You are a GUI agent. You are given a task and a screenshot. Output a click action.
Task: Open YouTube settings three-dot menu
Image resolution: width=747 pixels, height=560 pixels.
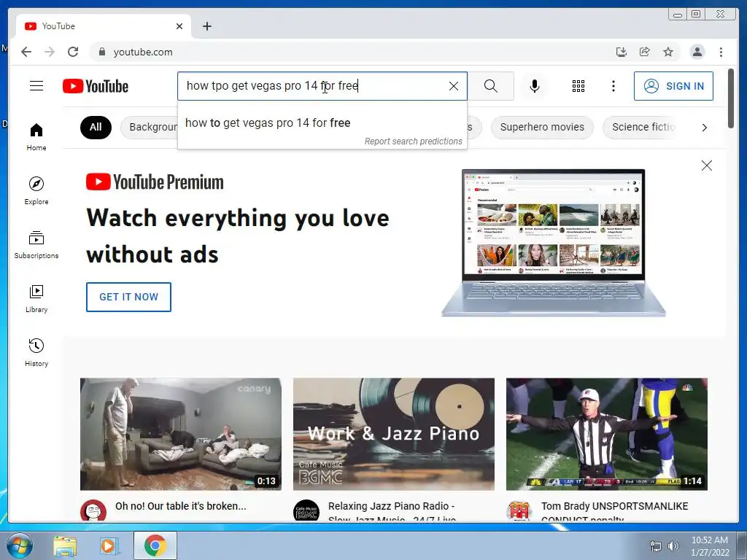pos(613,86)
